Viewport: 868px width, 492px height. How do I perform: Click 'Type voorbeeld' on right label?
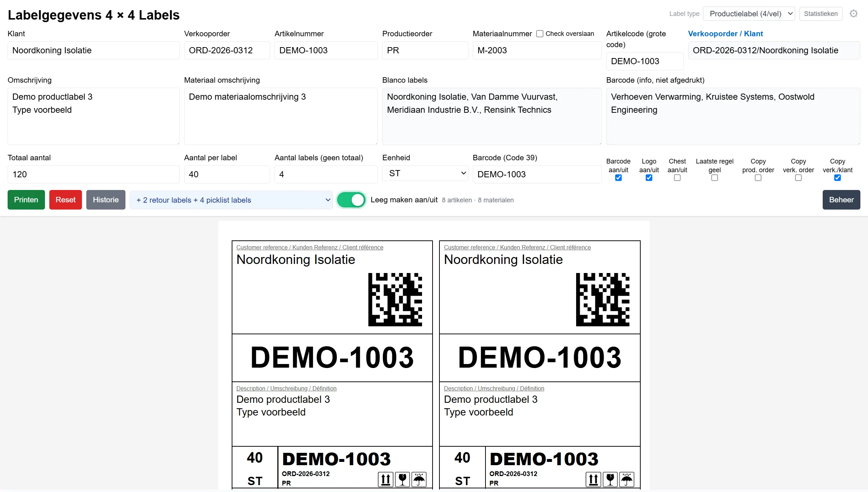click(x=479, y=412)
